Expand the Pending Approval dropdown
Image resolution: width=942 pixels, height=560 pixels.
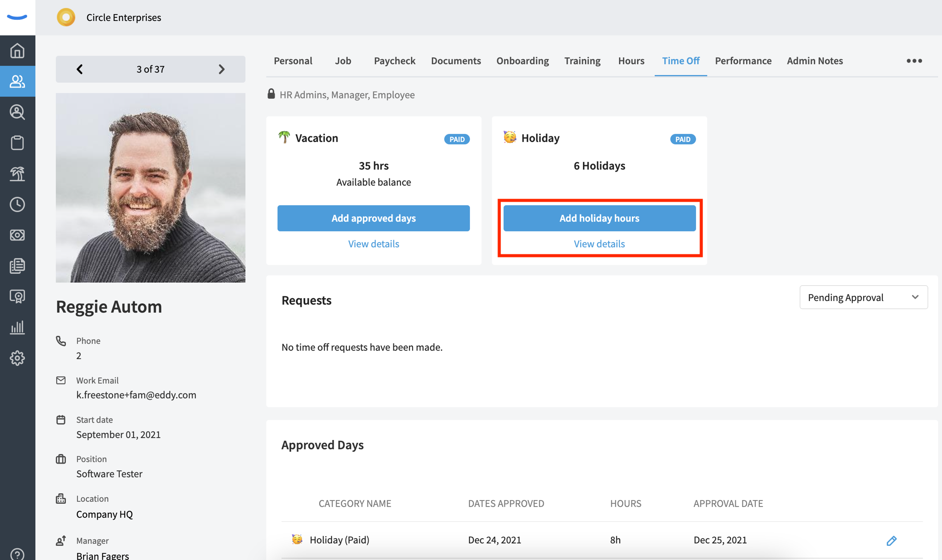tap(863, 297)
